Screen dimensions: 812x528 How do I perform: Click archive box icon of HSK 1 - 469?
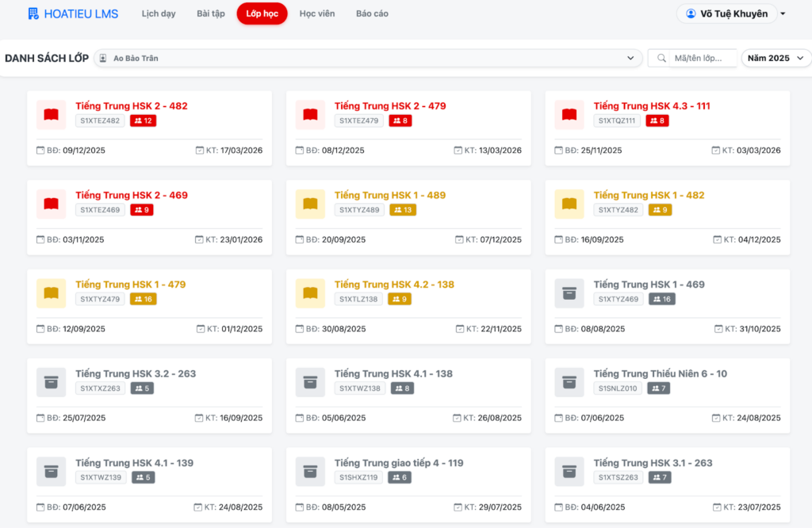pyautogui.click(x=569, y=293)
